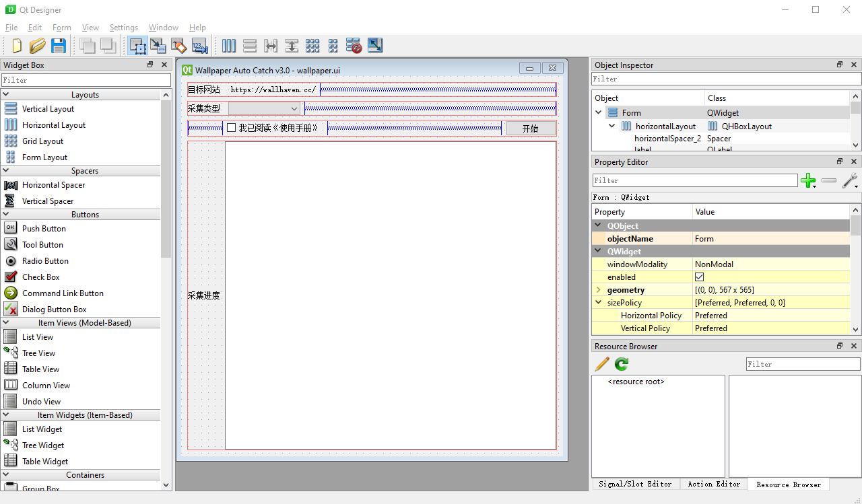
Task: Select the Edit Widgets mode icon
Action: pyautogui.click(x=137, y=46)
